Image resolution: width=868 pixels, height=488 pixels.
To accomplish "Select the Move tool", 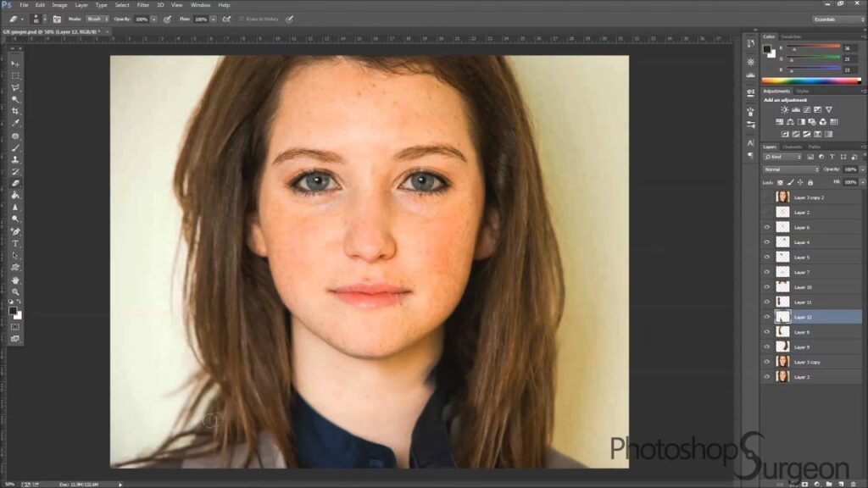I will pyautogui.click(x=15, y=64).
